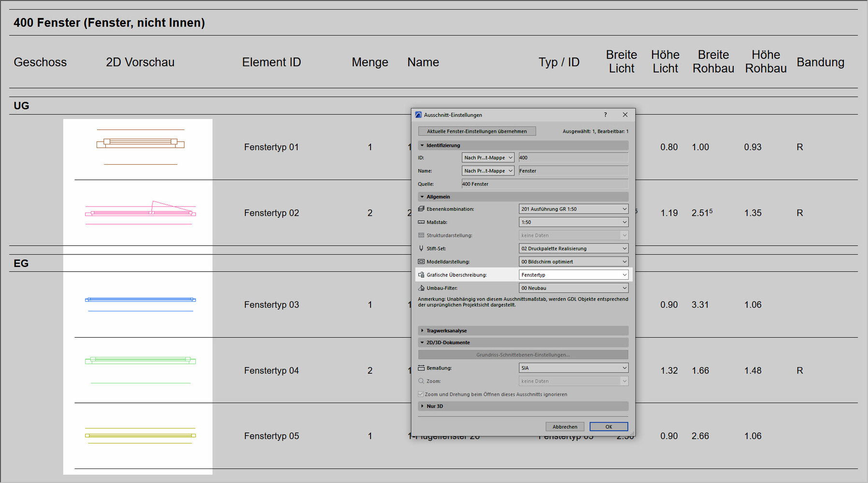Click the Stift-Set pen icon
Viewport: 868px width, 483px height.
pos(421,248)
